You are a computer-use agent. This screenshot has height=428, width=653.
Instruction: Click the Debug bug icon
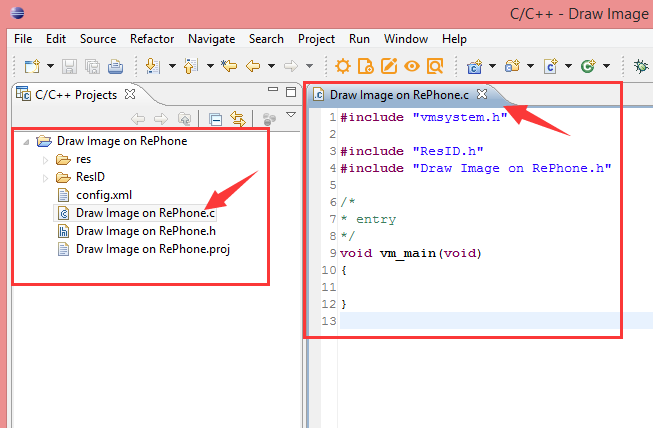pos(641,66)
